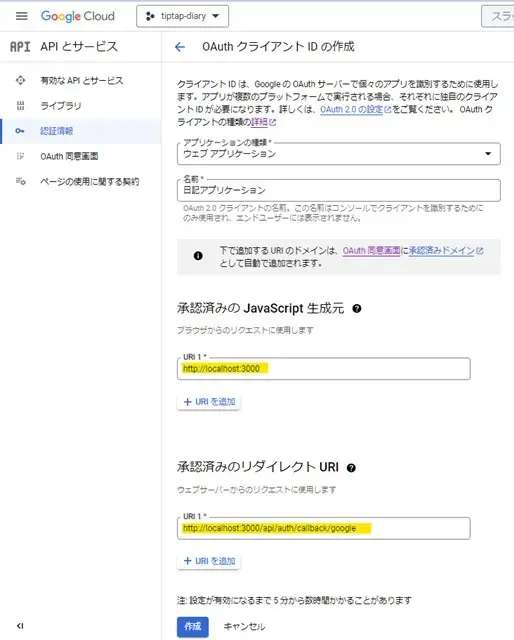Click the キャンセル button

[x=244, y=627]
